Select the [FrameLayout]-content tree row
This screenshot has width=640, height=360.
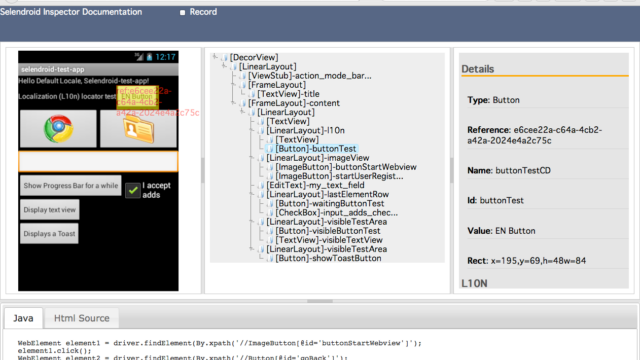coord(293,103)
